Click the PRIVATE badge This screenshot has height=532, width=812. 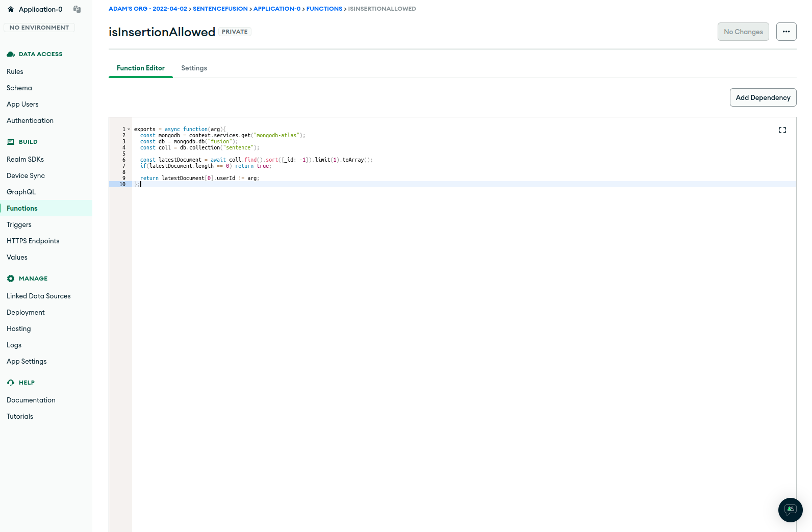click(235, 32)
